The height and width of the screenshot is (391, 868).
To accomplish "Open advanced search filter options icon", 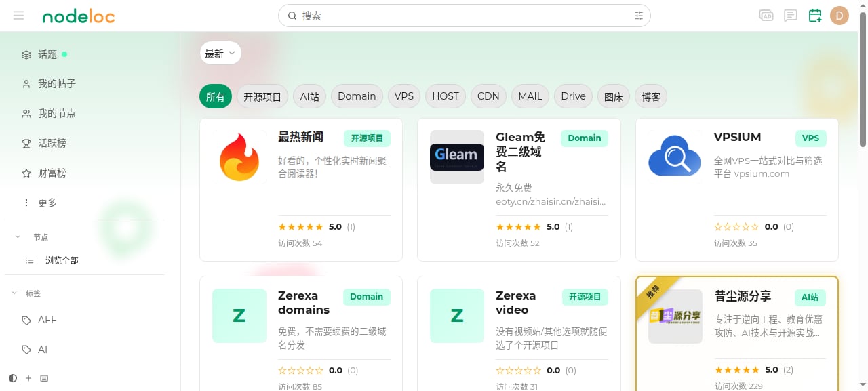I will 638,16.
